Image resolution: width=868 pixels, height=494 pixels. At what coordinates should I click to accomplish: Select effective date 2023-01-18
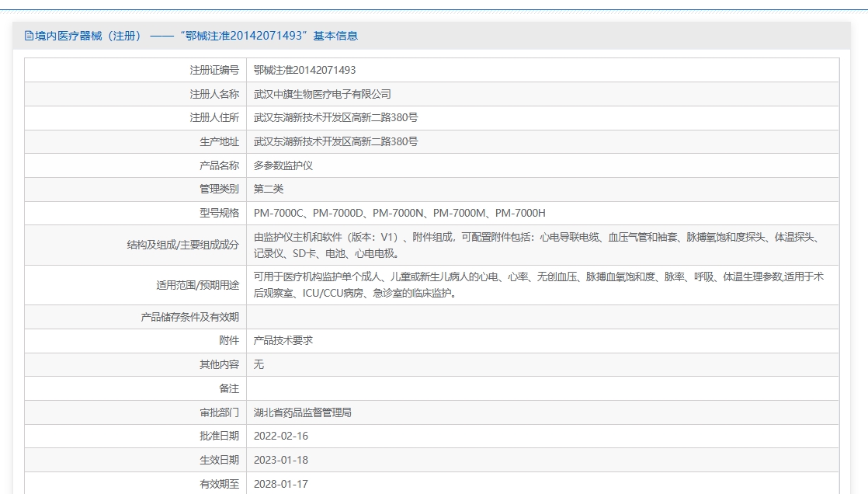point(280,460)
